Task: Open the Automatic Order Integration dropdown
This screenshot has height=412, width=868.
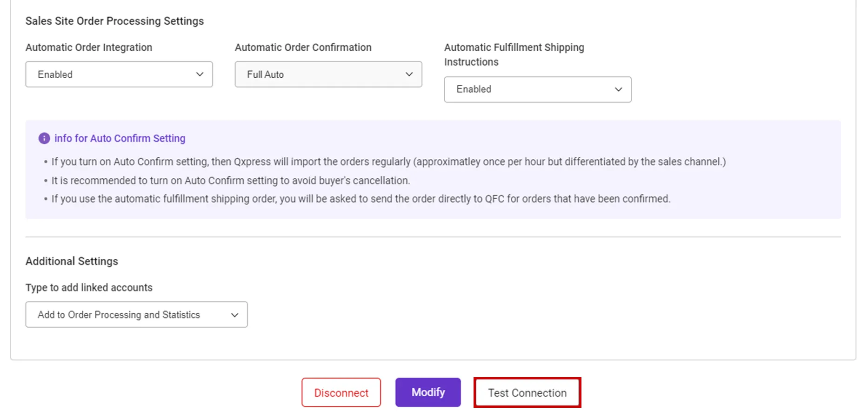Action: pyautogui.click(x=119, y=74)
